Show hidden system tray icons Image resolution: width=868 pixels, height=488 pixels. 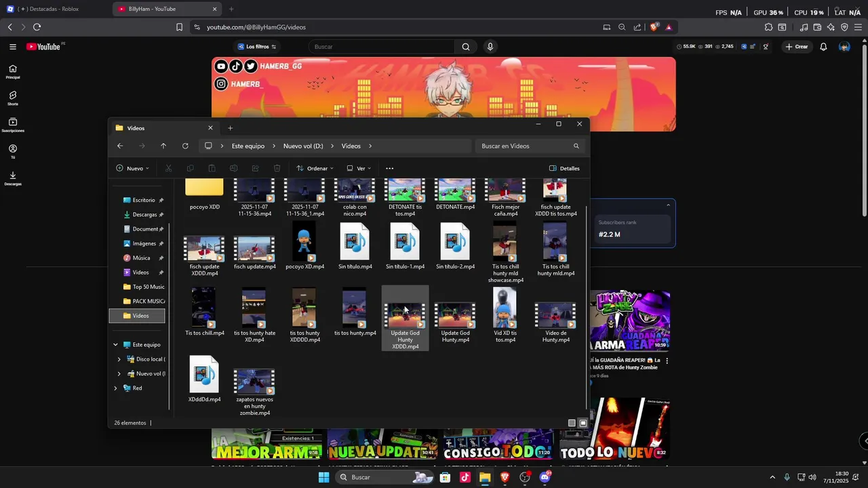(772, 477)
